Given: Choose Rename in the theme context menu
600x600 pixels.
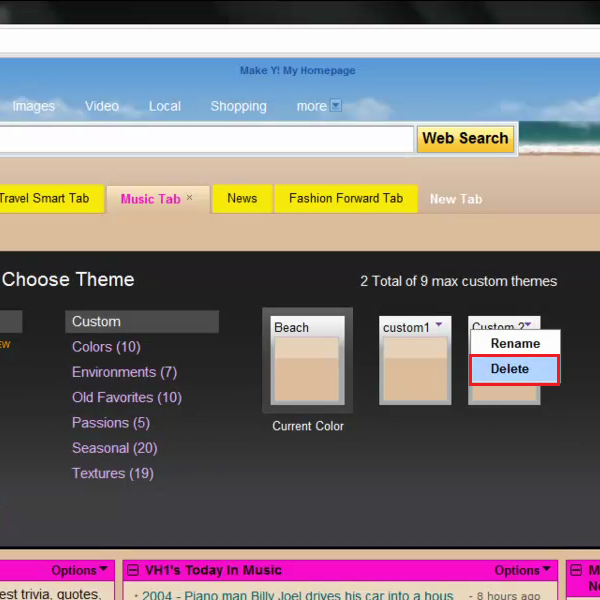Looking at the screenshot, I should tap(515, 343).
